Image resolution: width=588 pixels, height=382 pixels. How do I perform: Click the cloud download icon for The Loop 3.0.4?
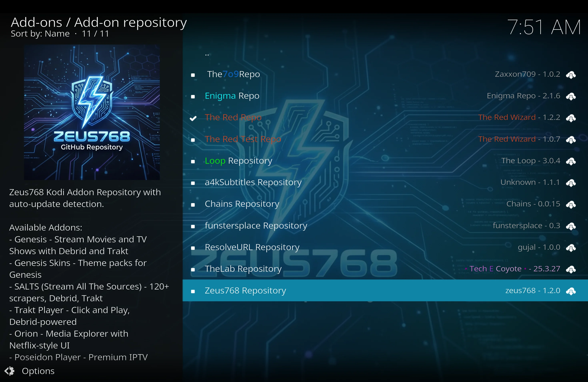tap(571, 161)
